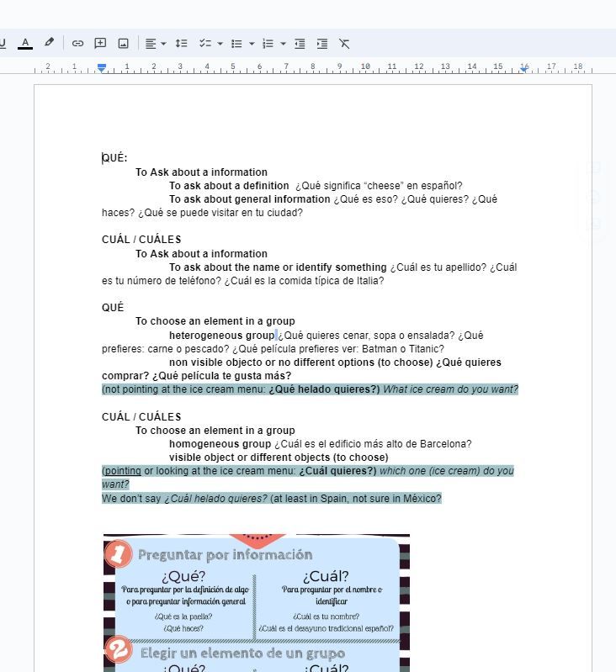Open line and paragraph spacing

pyautogui.click(x=181, y=43)
